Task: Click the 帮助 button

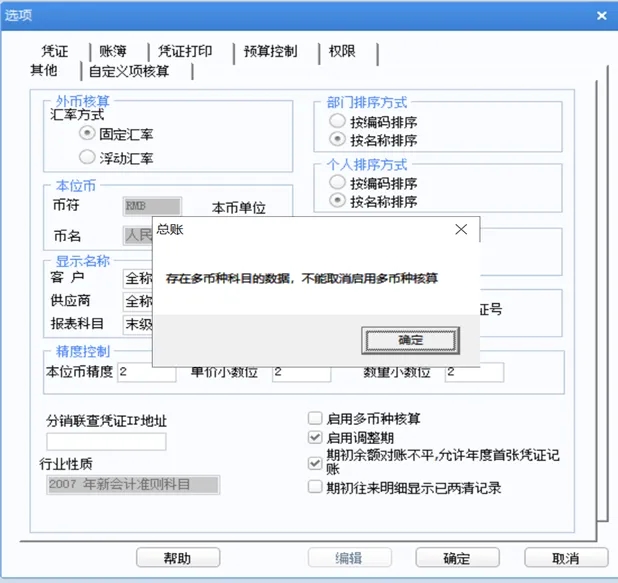Action: (178, 558)
